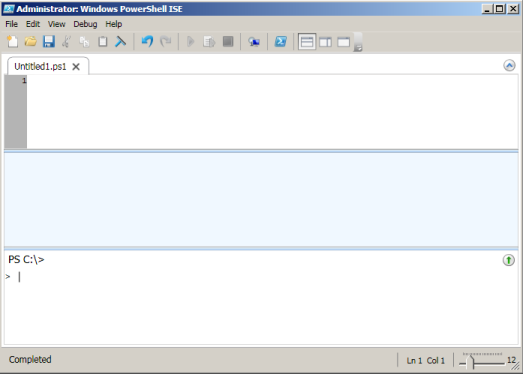Start a new remote PowerShell tab
This screenshot has width=523, height=374.
tap(254, 42)
